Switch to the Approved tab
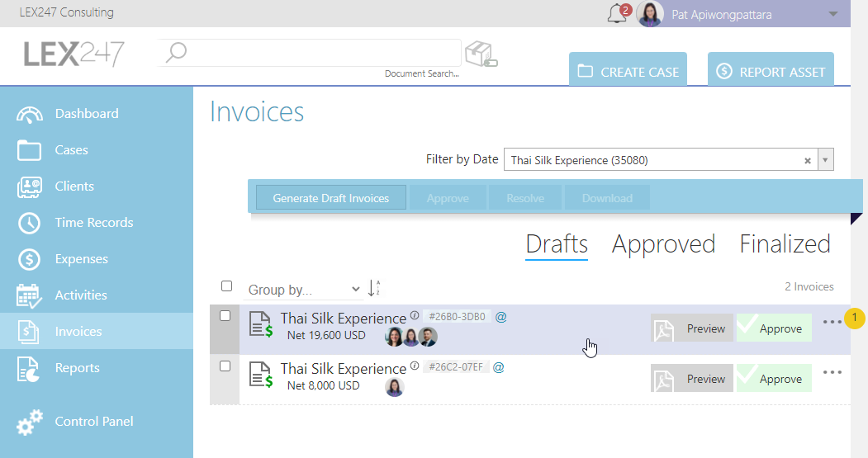This screenshot has width=868, height=458. (x=664, y=244)
